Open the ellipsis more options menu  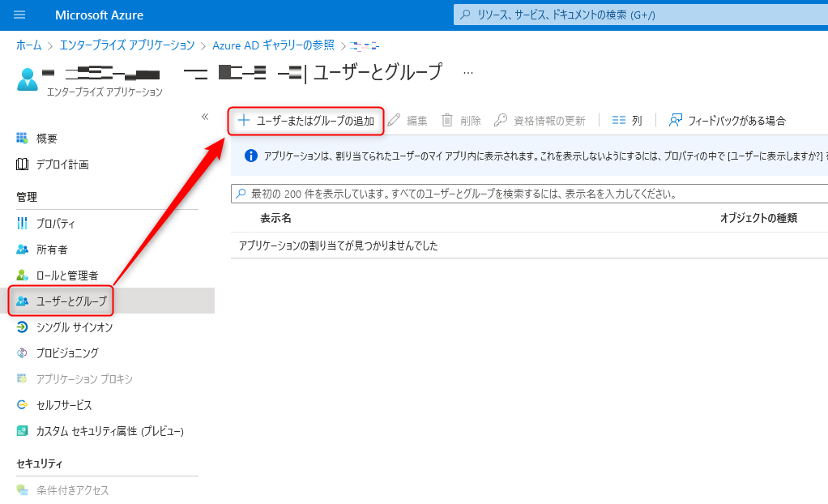click(467, 73)
